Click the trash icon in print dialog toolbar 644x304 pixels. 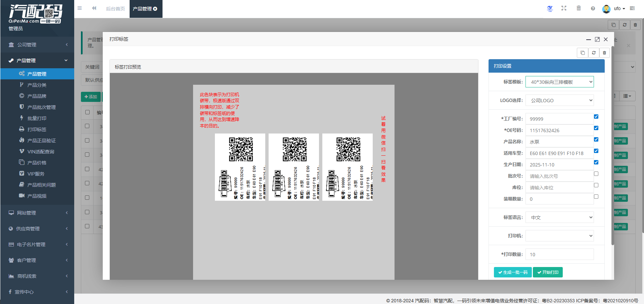click(x=604, y=53)
